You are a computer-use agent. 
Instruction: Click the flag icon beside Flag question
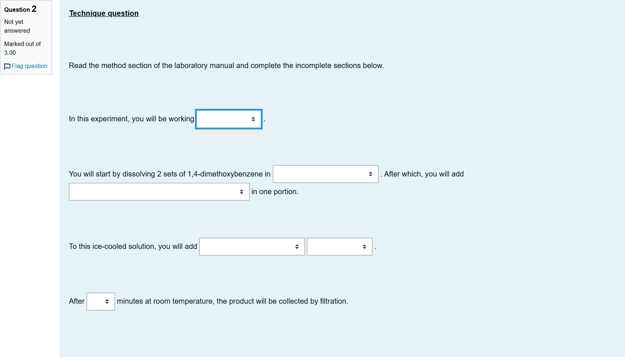(7, 66)
